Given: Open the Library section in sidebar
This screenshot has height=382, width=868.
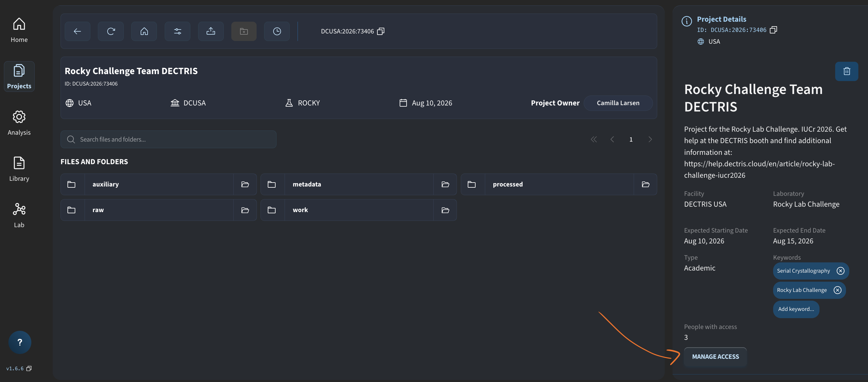Looking at the screenshot, I should click(x=19, y=169).
